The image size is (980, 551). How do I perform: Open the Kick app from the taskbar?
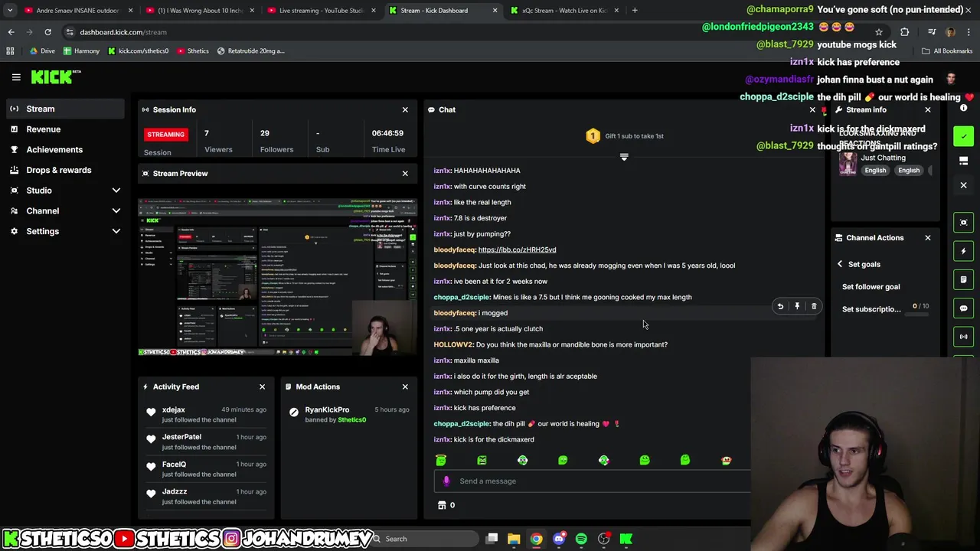tap(626, 539)
